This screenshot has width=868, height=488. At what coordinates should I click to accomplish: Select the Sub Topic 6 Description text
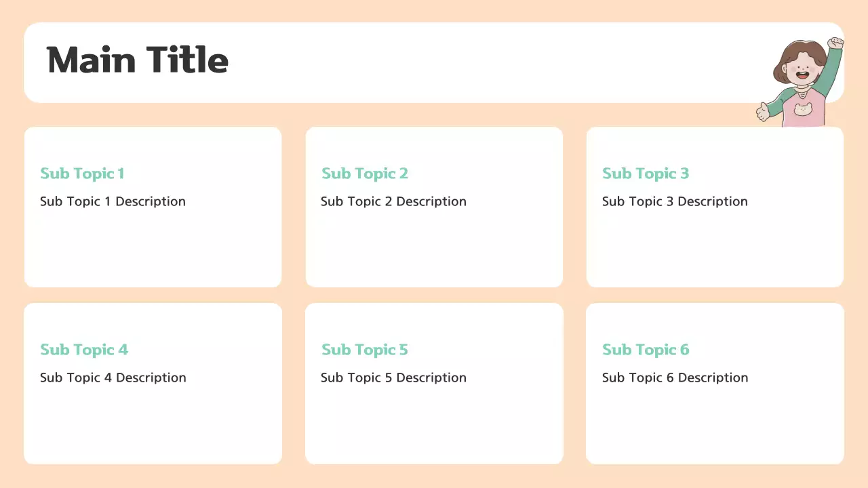point(675,378)
